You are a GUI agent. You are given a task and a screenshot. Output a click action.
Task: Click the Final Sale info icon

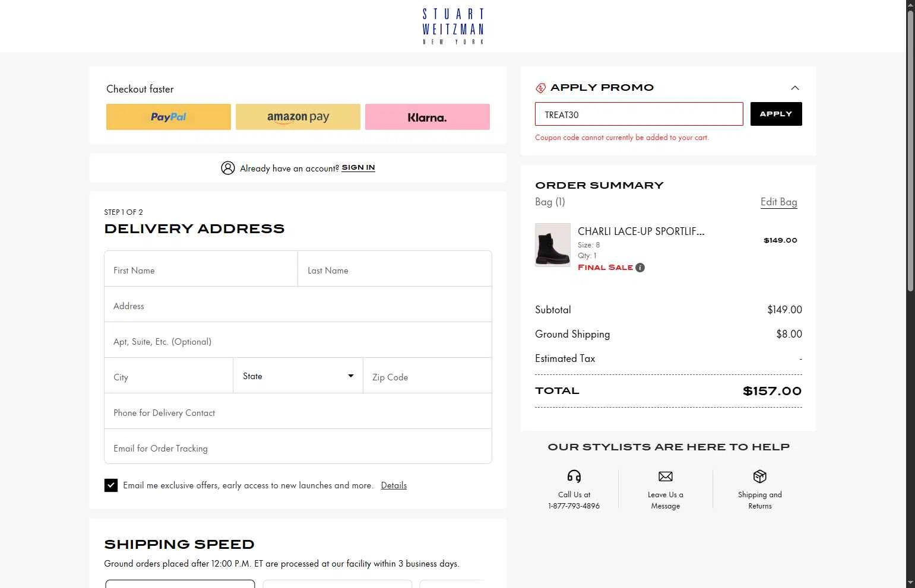(640, 268)
